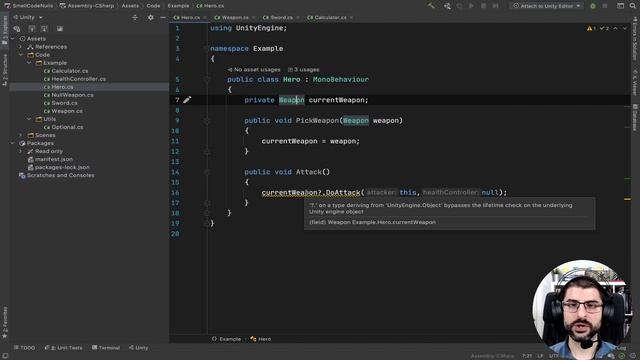Close the Sword.cs editor tab

click(x=298, y=18)
